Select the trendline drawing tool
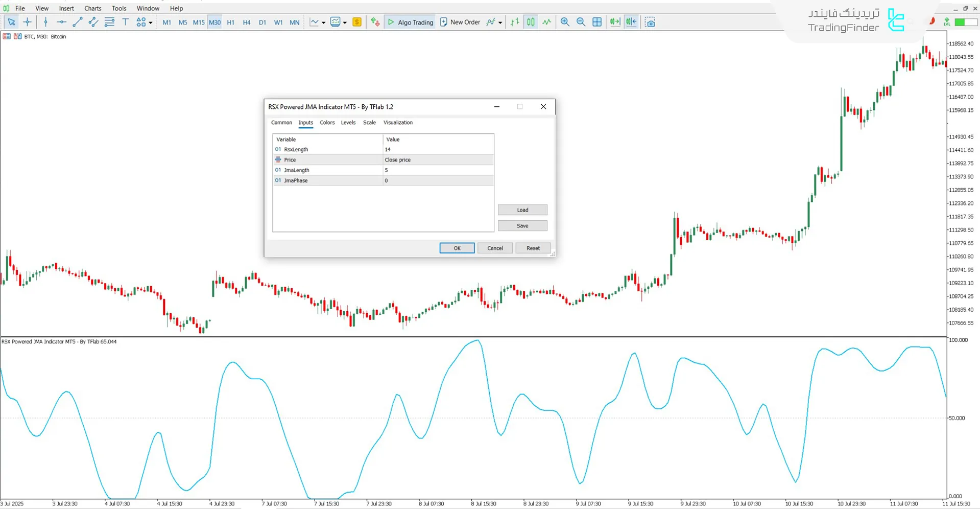980x509 pixels. (x=77, y=22)
